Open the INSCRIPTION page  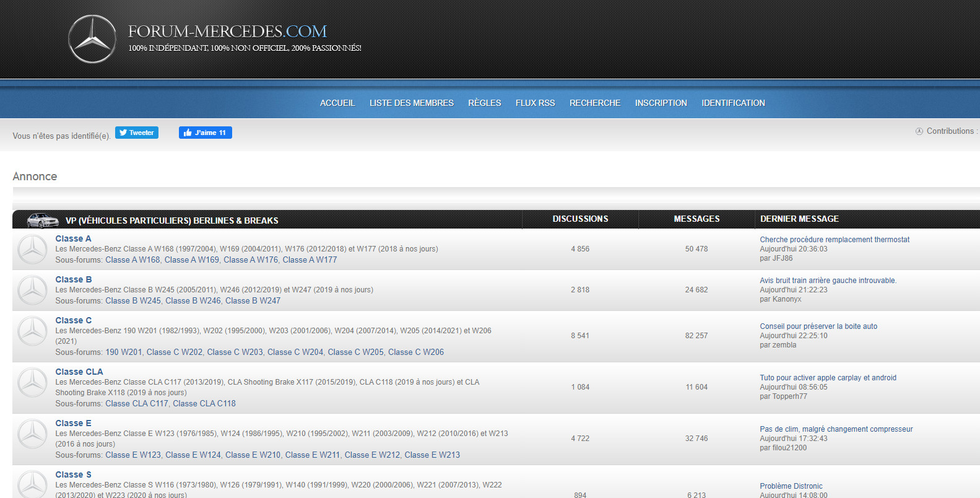(x=661, y=103)
